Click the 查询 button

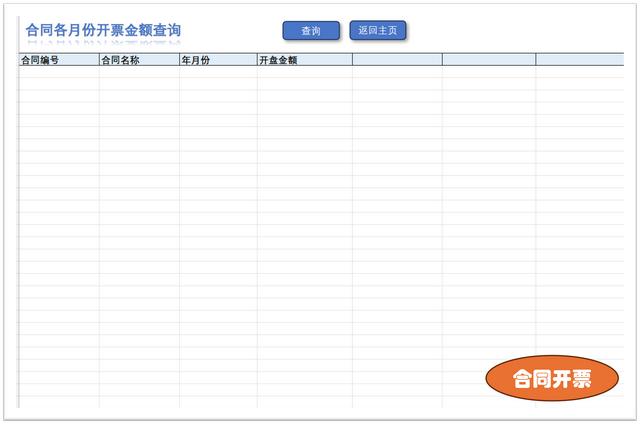(311, 31)
